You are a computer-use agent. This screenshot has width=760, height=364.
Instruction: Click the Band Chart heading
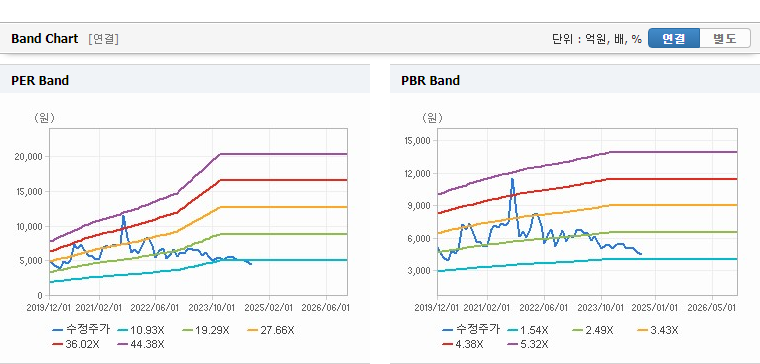pos(45,39)
